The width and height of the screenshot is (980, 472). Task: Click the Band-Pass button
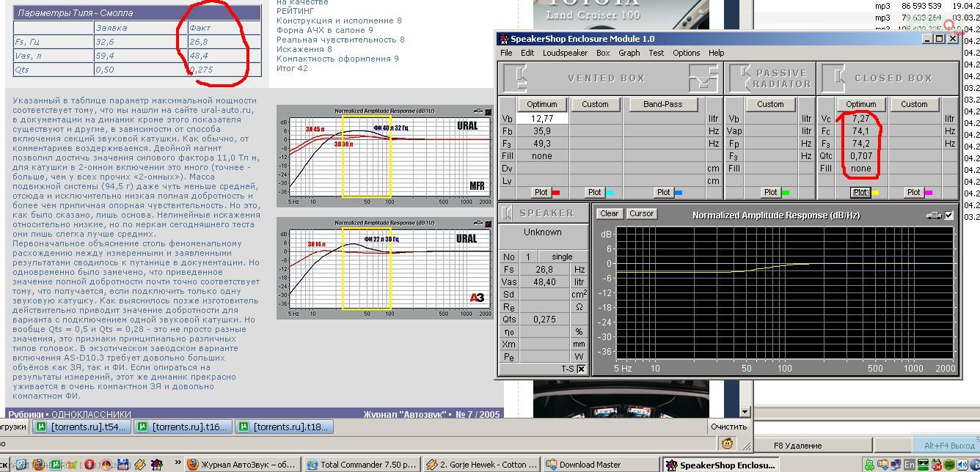point(663,104)
